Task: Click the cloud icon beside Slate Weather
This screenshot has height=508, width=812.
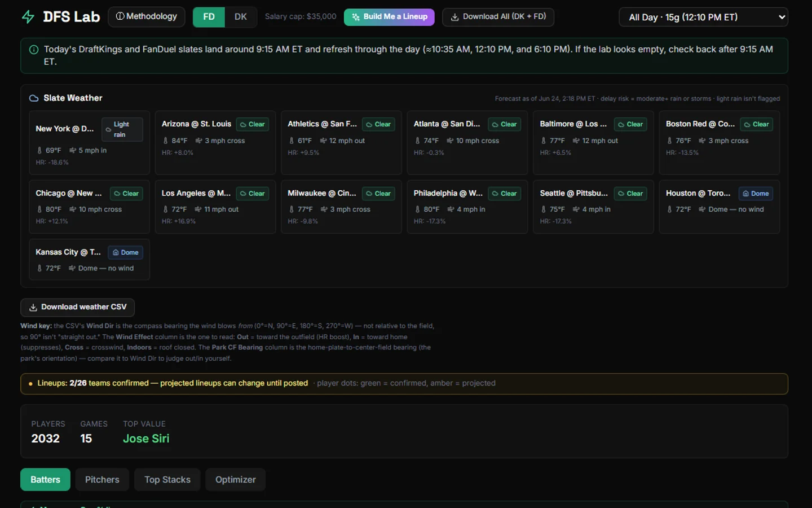Action: tap(34, 98)
